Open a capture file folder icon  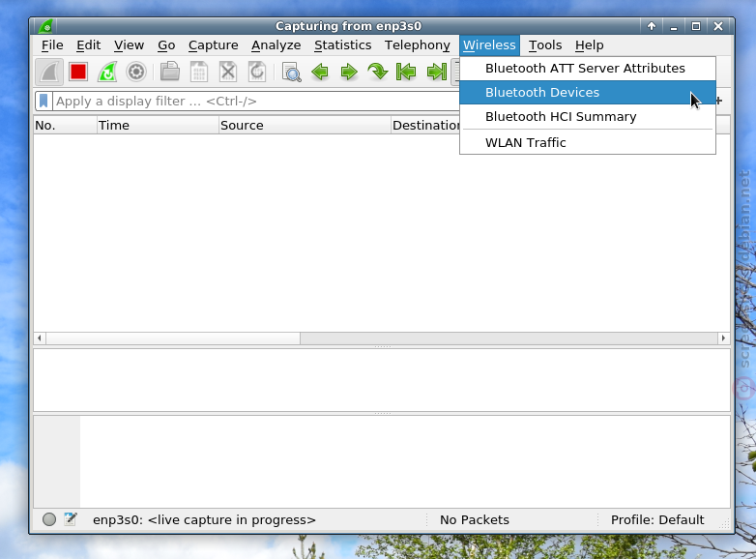pyautogui.click(x=170, y=72)
